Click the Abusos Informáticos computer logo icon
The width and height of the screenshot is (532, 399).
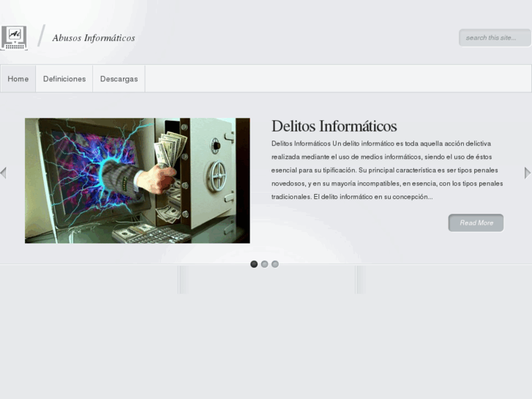[x=14, y=38]
